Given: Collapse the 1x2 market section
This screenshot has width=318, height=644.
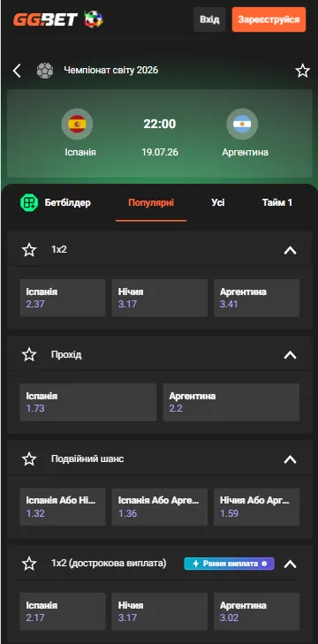Looking at the screenshot, I should (x=290, y=250).
